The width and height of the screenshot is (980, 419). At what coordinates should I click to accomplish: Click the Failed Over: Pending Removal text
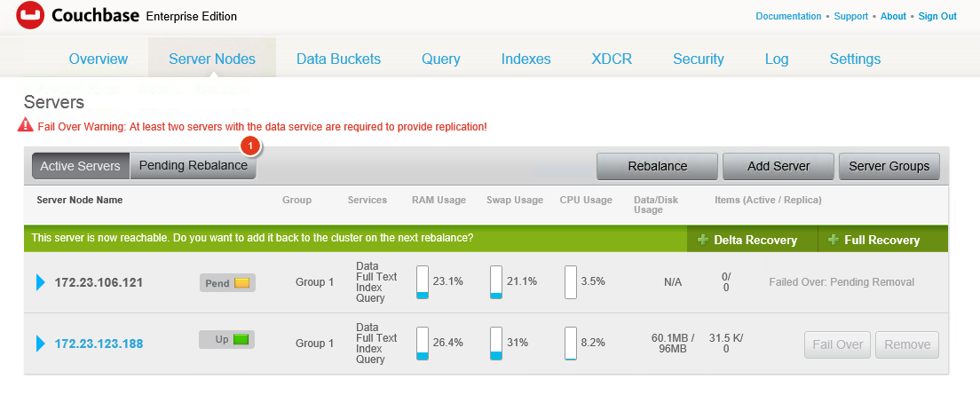(842, 282)
